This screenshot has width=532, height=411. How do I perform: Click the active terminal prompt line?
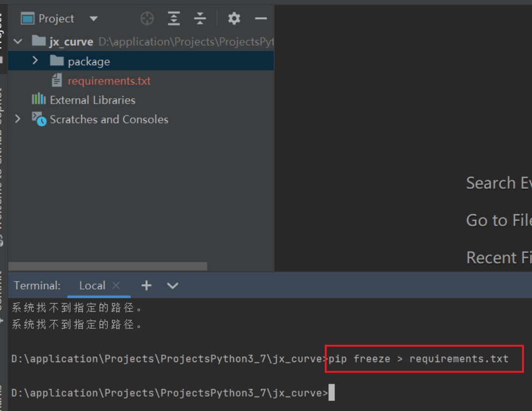[x=173, y=393]
